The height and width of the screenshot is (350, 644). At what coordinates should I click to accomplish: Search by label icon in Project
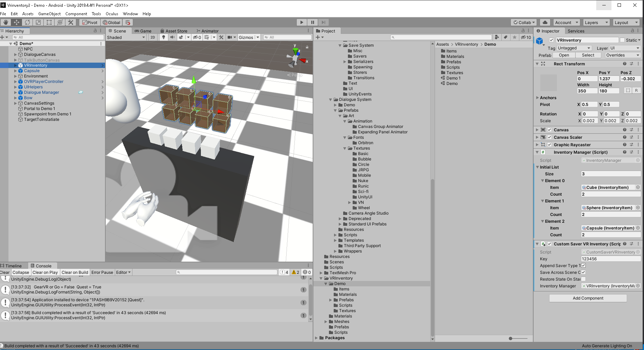505,37
